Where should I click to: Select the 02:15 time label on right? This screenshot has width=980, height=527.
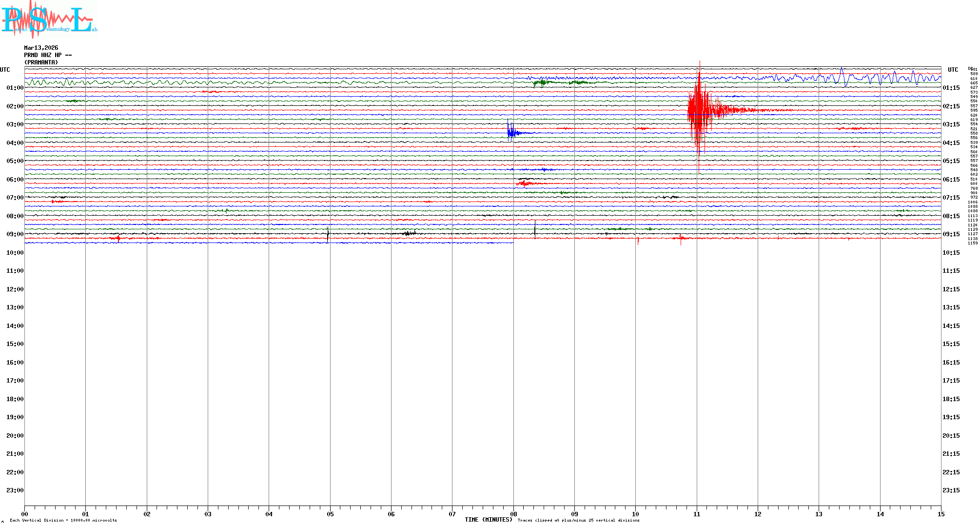click(951, 106)
